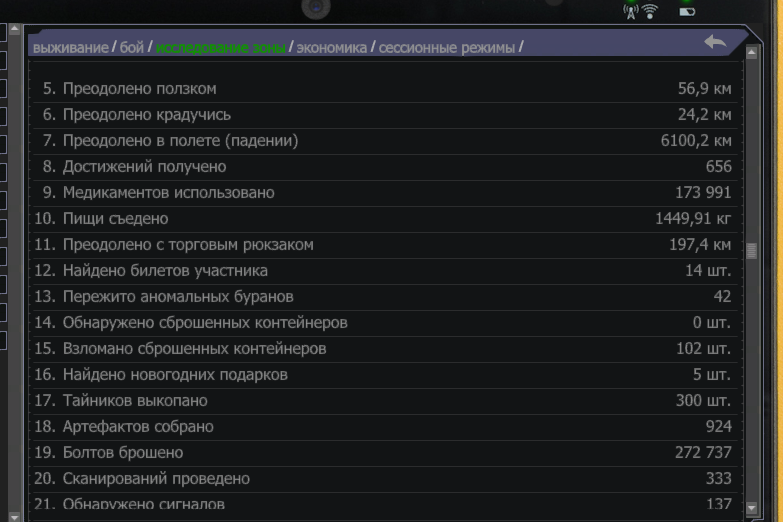Switch to the экономика tab
This screenshot has width=783, height=522.
click(x=332, y=47)
